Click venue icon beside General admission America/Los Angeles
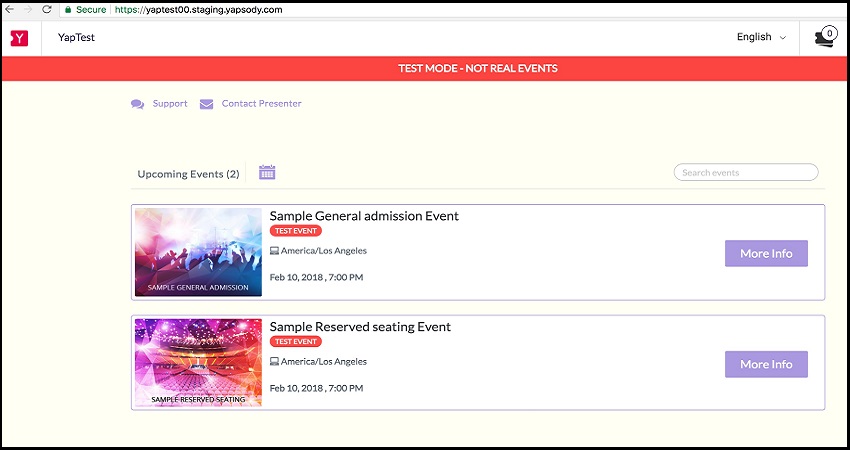 click(x=274, y=251)
